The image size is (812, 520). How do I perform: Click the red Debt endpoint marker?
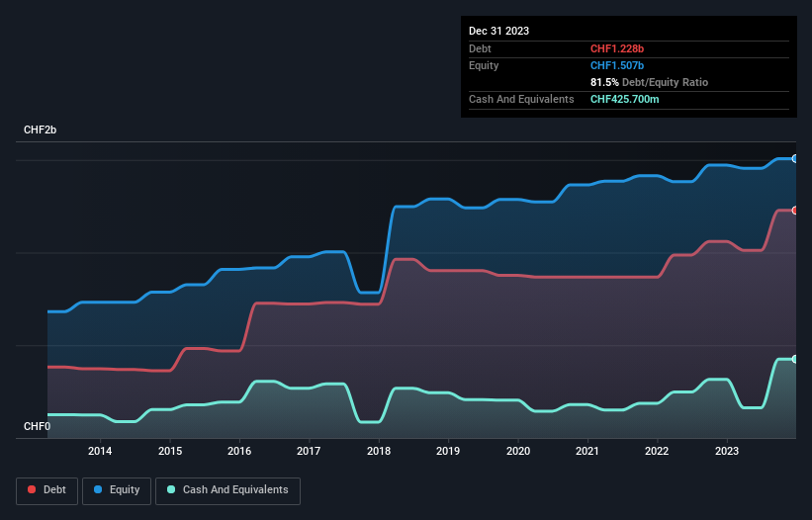(794, 210)
